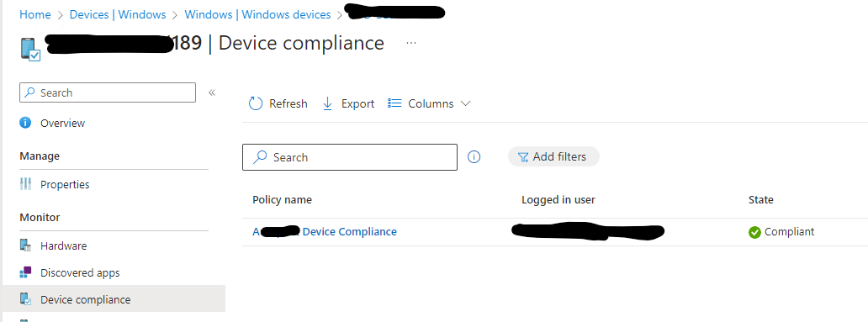Open the Overview menu item
This screenshot has height=322, width=868.
62,123
